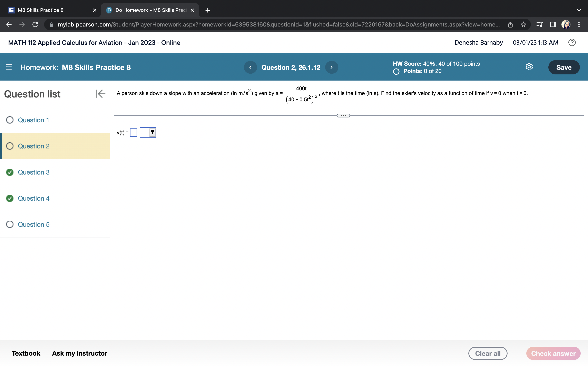The image size is (588, 367).
Task: Share page using browser share icon
Action: coord(510,24)
